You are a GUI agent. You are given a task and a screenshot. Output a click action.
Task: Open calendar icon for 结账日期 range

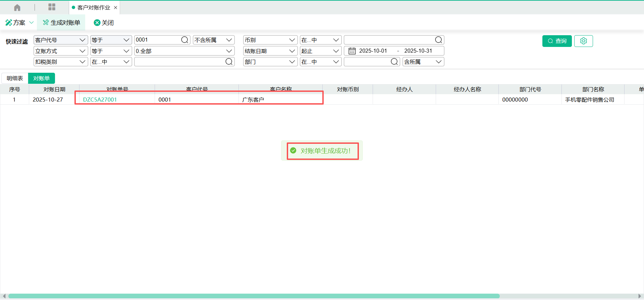[352, 51]
